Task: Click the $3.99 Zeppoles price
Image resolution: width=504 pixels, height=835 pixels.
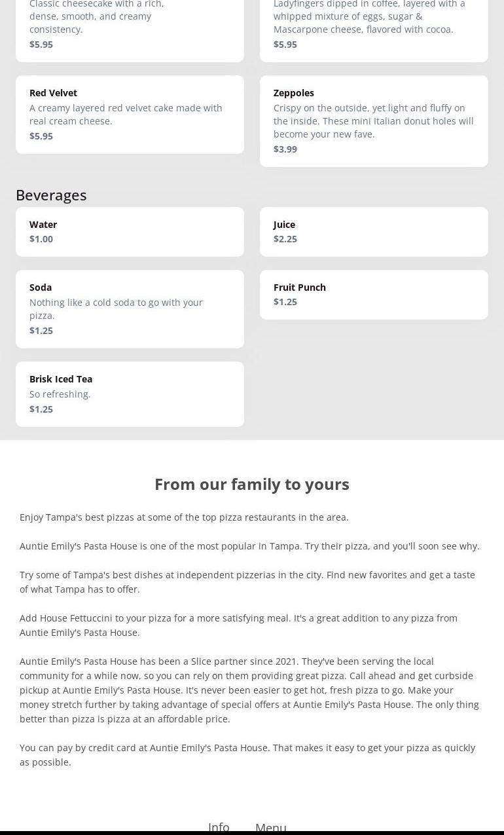Action: tap(285, 149)
